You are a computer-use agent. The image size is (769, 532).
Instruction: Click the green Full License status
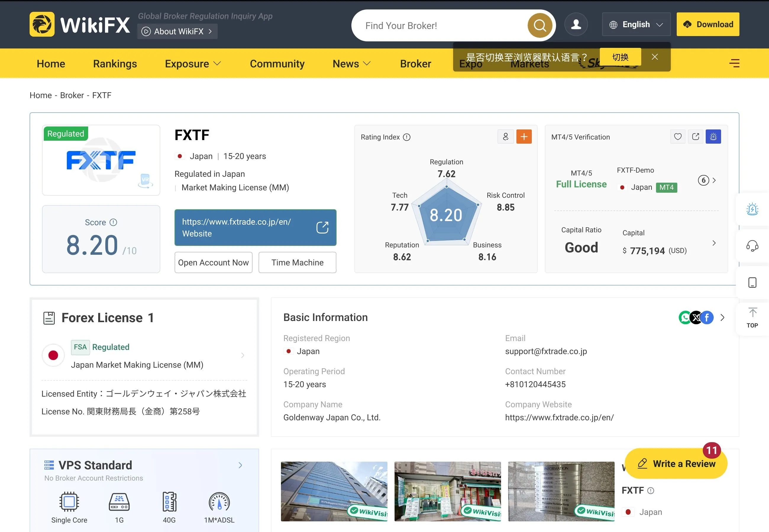tap(581, 184)
